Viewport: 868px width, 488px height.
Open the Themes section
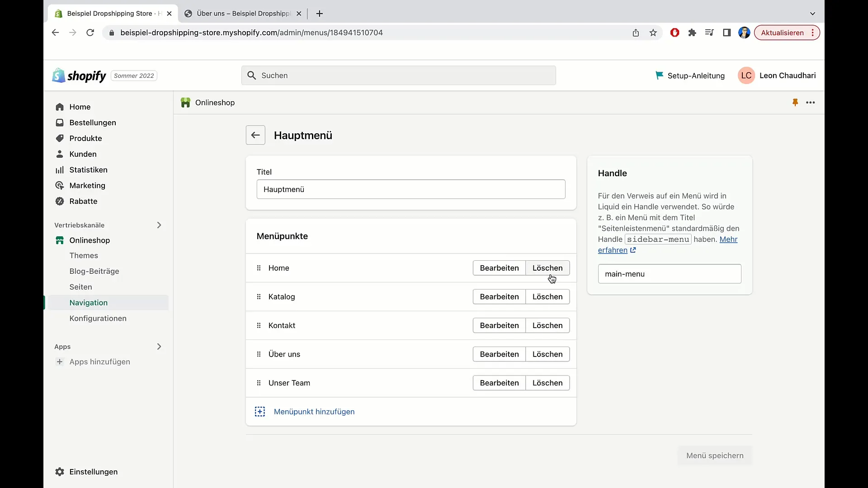84,255
